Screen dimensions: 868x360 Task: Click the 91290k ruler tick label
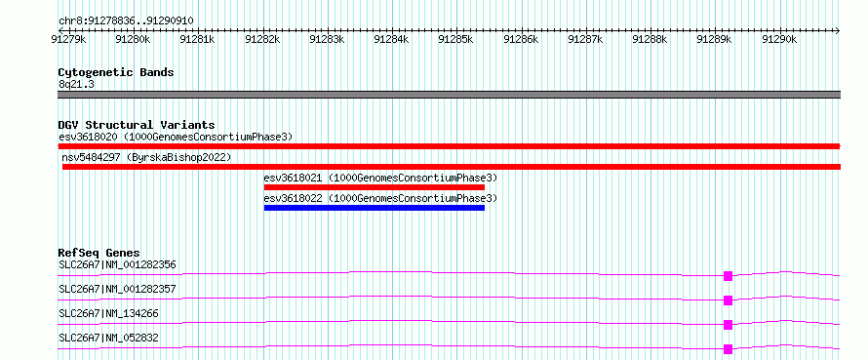pyautogui.click(x=779, y=39)
